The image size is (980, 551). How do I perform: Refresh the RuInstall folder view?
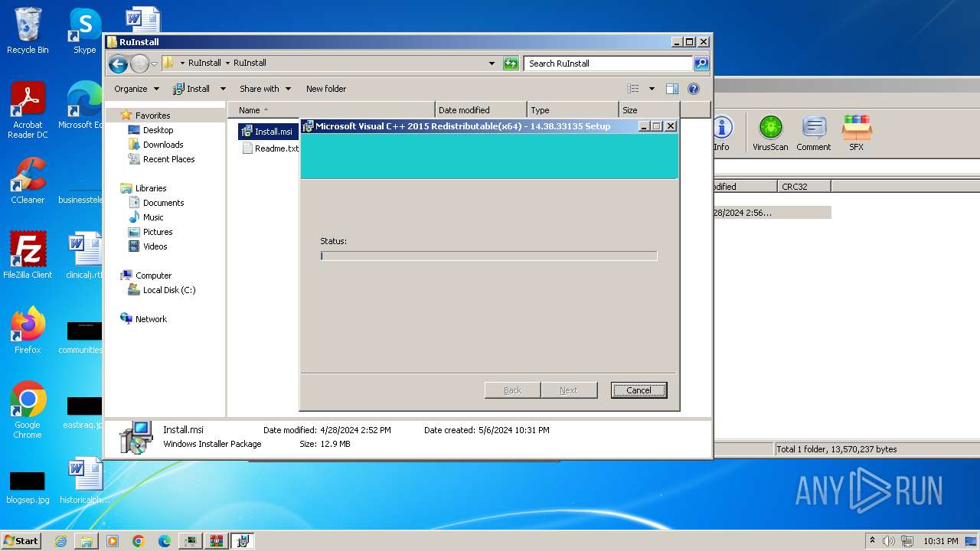coord(511,64)
